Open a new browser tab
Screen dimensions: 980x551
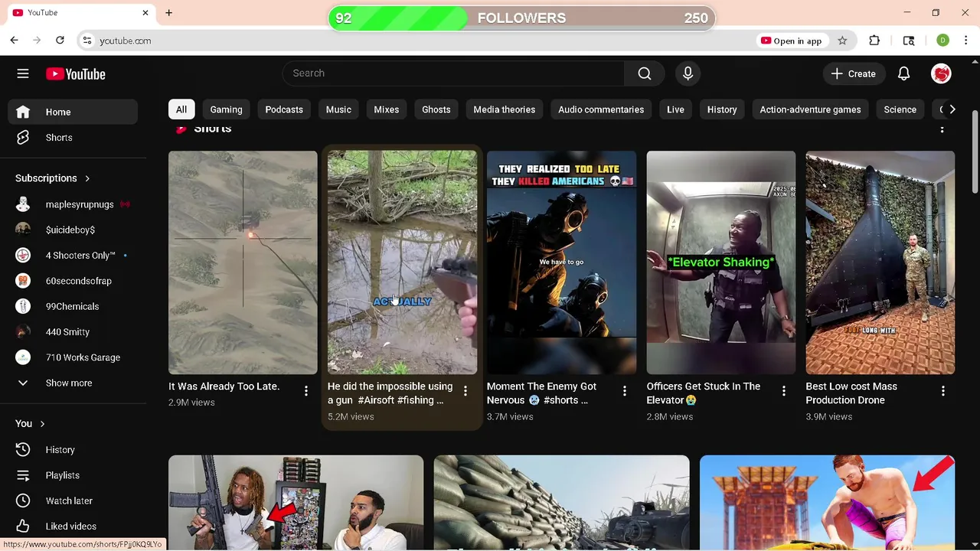[x=168, y=12]
